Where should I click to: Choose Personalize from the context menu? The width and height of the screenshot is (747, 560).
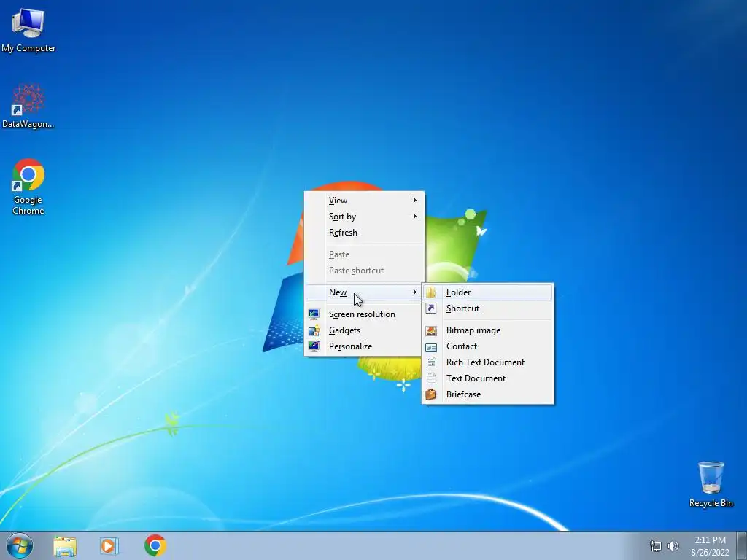[x=365, y=346]
